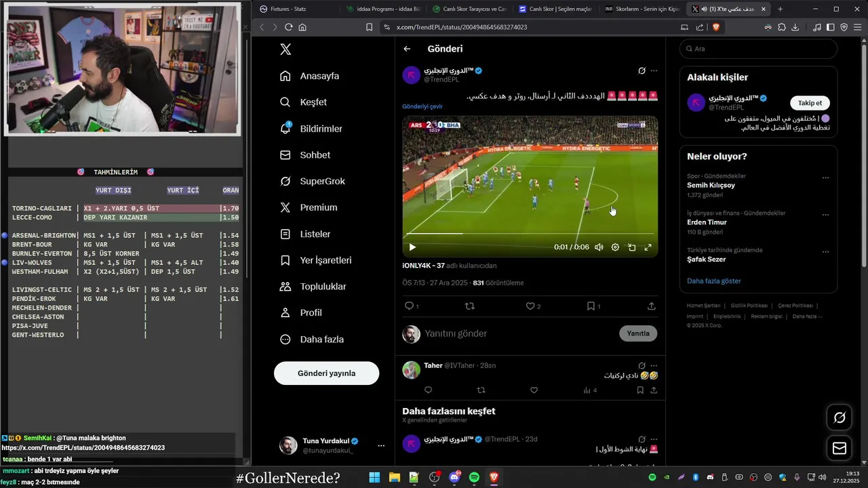Open the X logo home link
The height and width of the screenshot is (488, 868).
point(285,49)
